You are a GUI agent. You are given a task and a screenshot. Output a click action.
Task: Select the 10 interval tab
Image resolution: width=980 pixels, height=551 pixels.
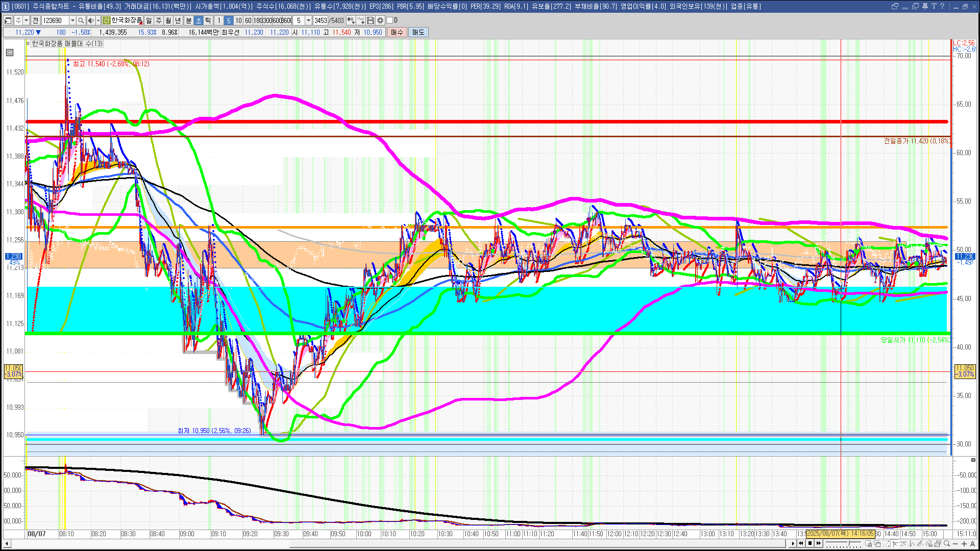point(238,20)
